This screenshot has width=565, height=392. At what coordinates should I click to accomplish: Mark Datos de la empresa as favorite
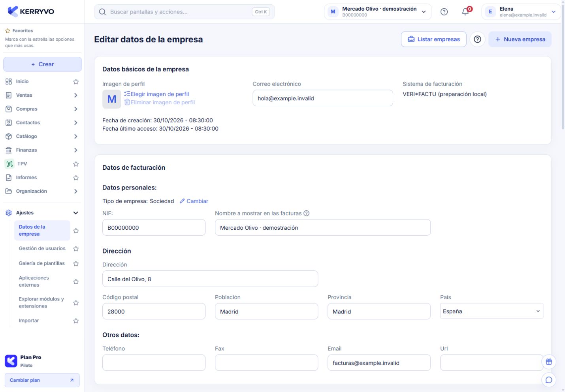(x=76, y=231)
